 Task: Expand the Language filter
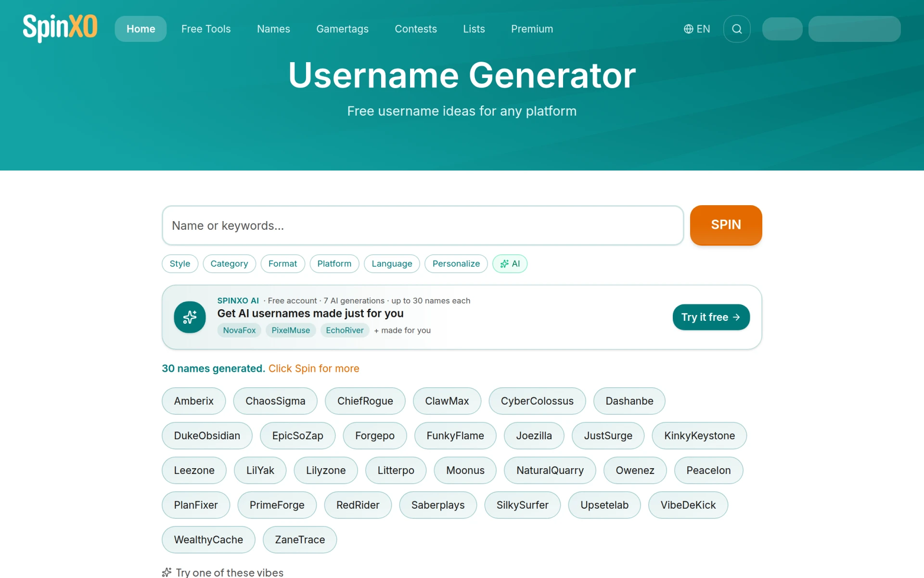point(392,263)
